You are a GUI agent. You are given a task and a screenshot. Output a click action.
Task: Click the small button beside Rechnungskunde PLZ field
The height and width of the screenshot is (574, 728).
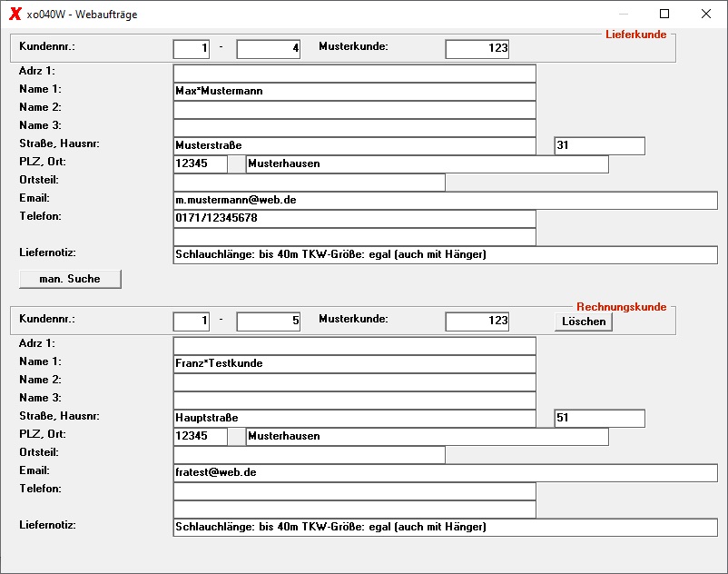(237, 437)
